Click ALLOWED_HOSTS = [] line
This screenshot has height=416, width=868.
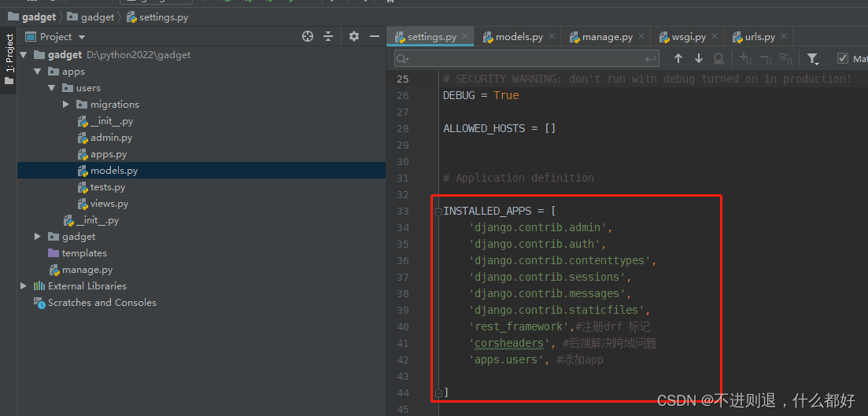[500, 129]
